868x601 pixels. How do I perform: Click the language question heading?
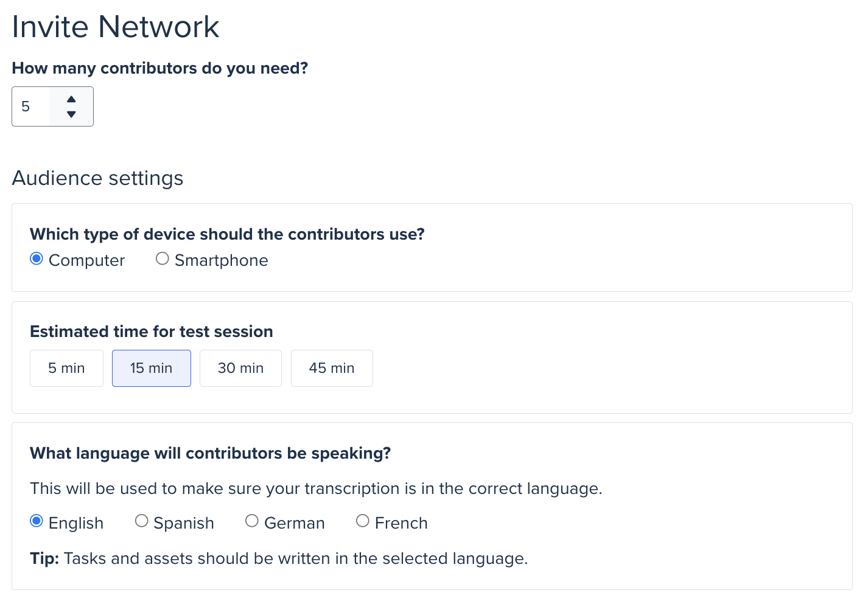[x=210, y=453]
